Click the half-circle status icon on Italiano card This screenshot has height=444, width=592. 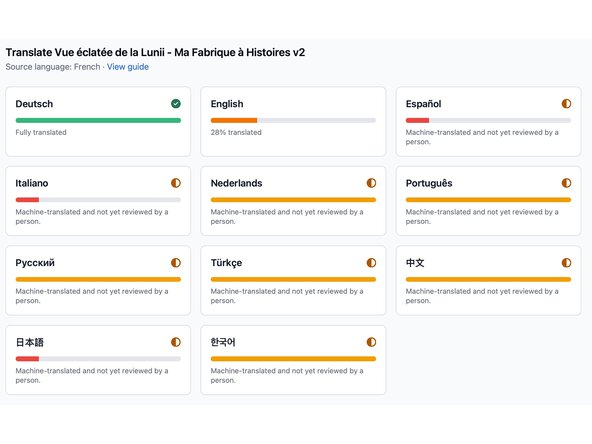coord(176,183)
